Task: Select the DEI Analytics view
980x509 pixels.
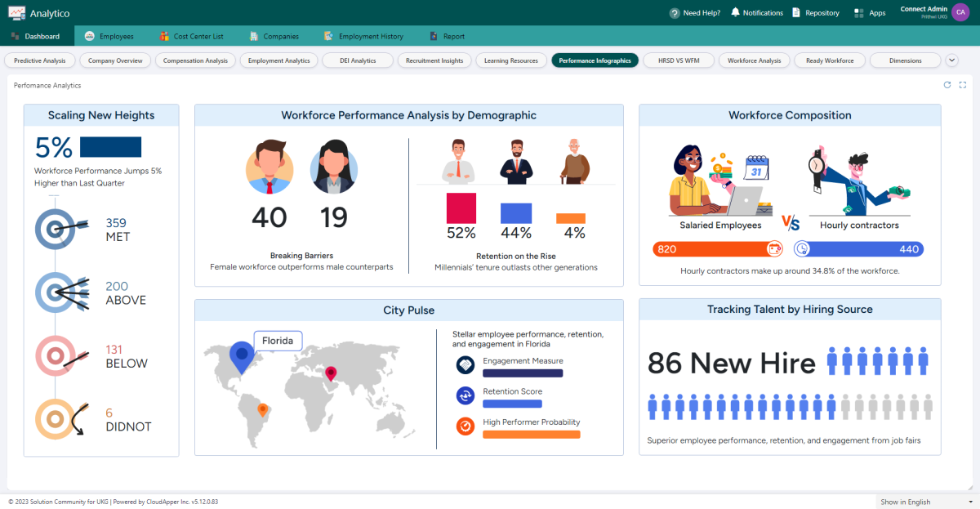Action: [x=357, y=60]
